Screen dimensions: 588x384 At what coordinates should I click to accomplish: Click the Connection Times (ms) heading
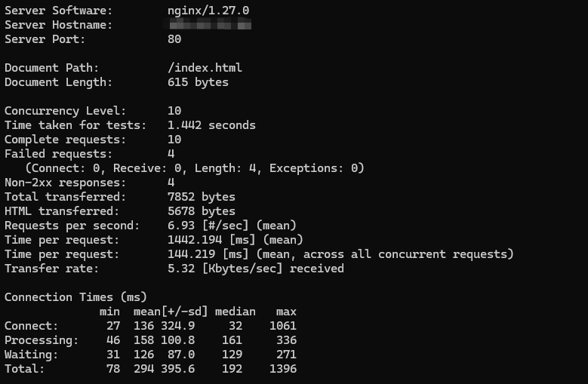pos(75,297)
